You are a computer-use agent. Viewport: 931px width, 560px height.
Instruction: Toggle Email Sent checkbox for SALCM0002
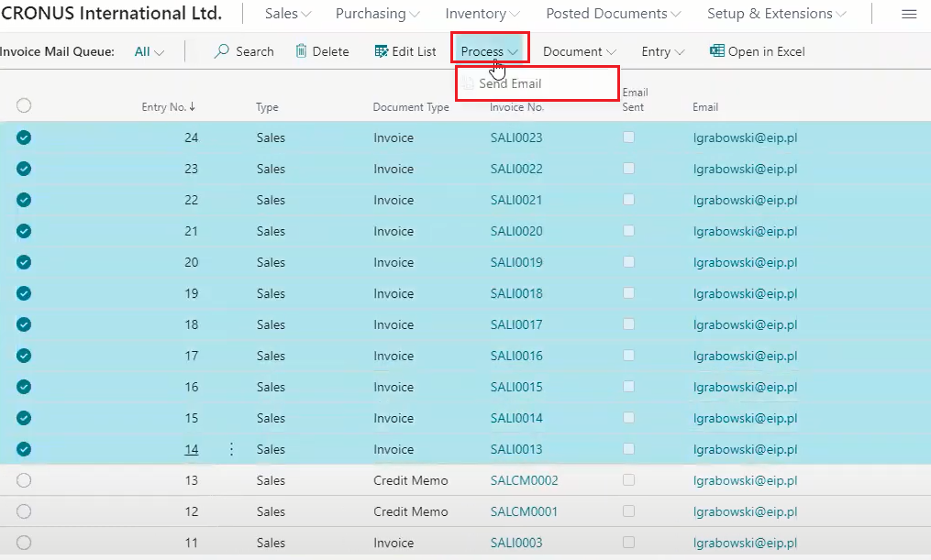click(x=629, y=480)
